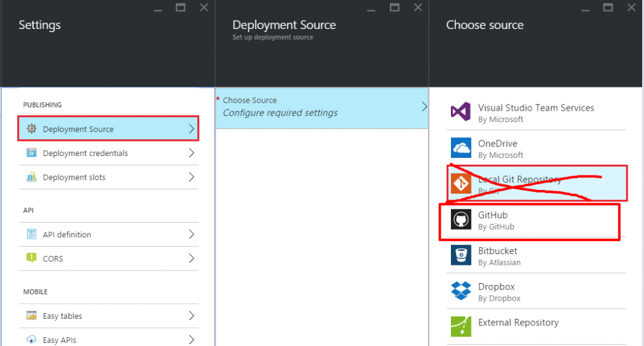Choose OneDrive as deployment source
Image resolution: width=644 pixels, height=346 pixels.
pyautogui.click(x=536, y=148)
